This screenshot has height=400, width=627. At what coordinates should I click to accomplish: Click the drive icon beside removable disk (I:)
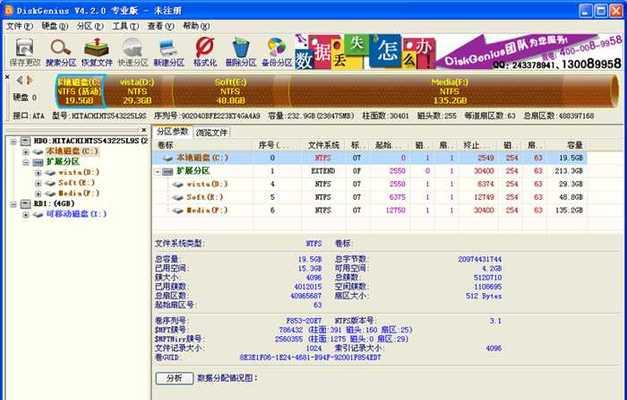[x=38, y=214]
